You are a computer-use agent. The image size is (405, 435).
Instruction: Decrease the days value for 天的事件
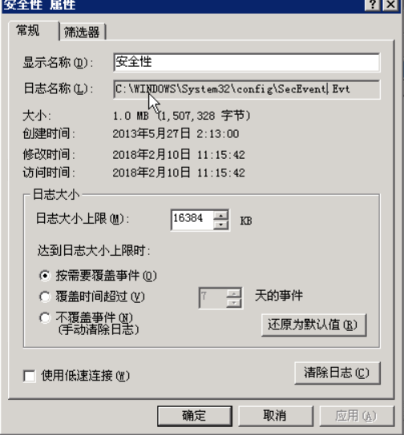tap(234, 303)
